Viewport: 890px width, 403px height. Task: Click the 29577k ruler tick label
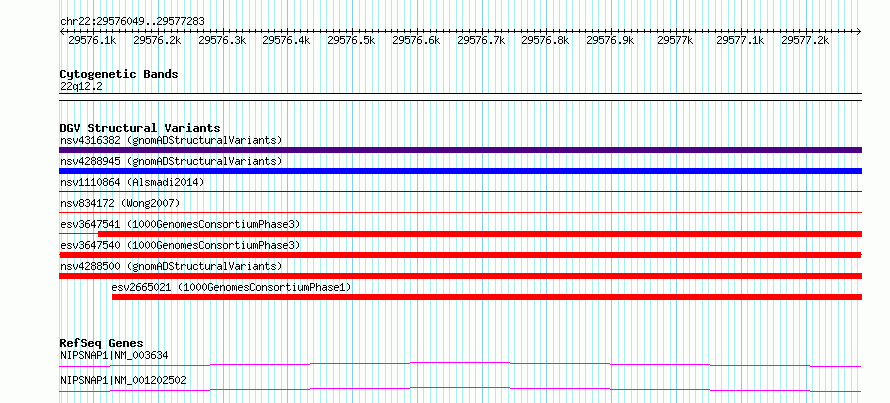tap(675, 40)
